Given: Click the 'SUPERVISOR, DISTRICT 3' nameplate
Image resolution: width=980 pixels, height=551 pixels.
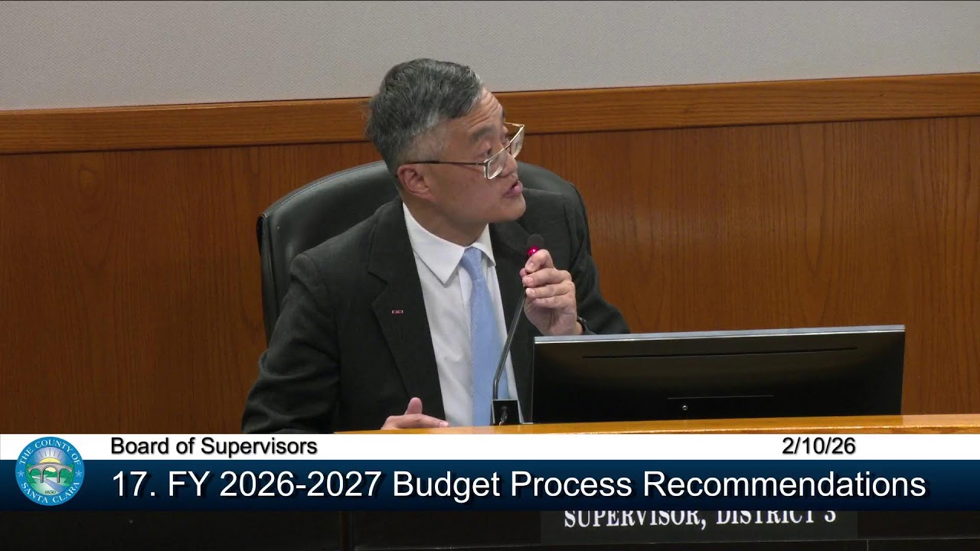Looking at the screenshot, I should click(699, 518).
